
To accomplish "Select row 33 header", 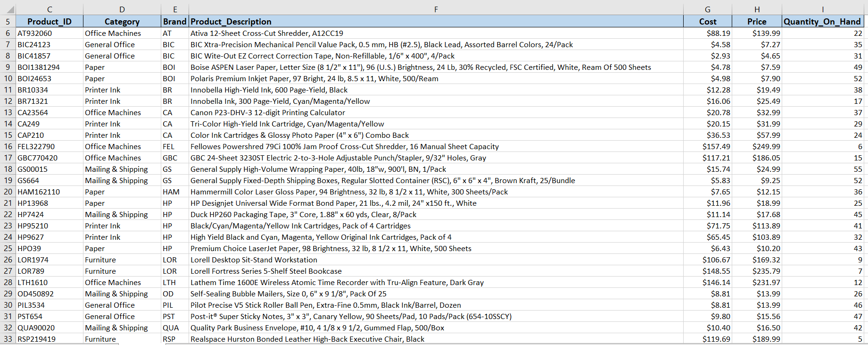I will (8, 339).
